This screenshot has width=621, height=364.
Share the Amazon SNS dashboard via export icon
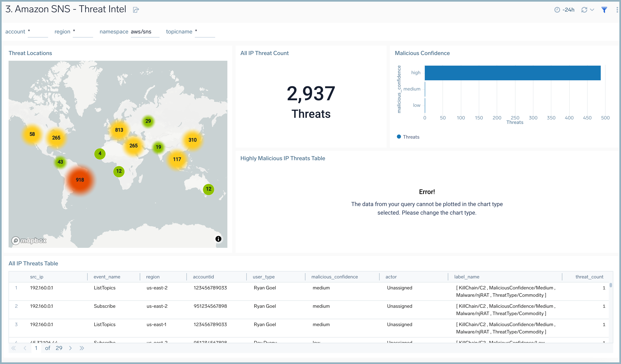136,10
